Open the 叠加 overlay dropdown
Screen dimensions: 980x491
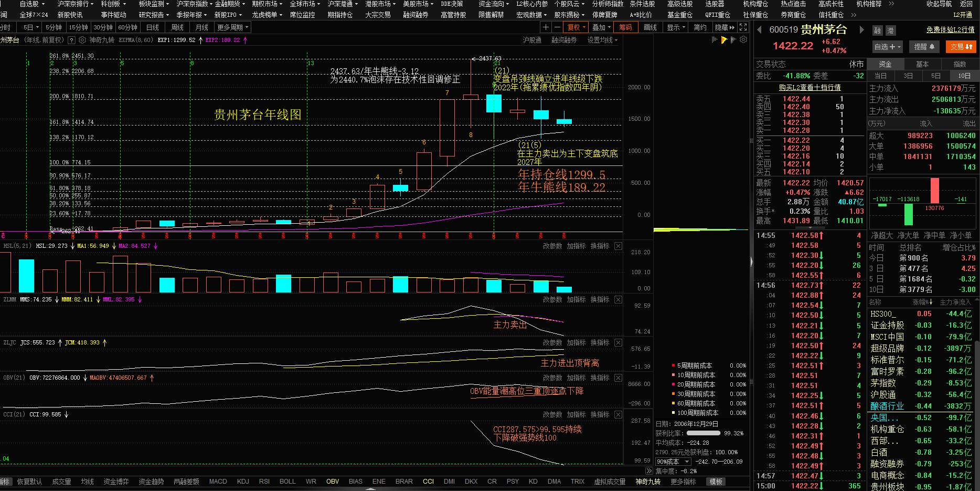(x=601, y=27)
